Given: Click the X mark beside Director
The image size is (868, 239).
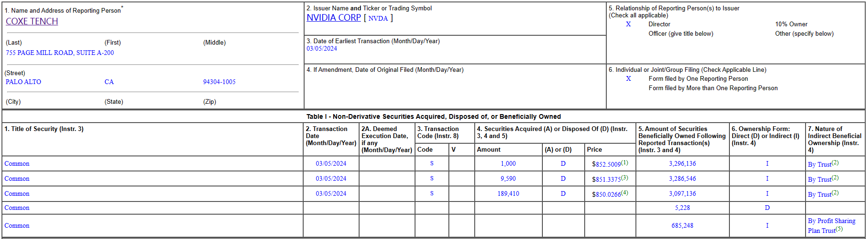Looking at the screenshot, I should pyautogui.click(x=628, y=24).
